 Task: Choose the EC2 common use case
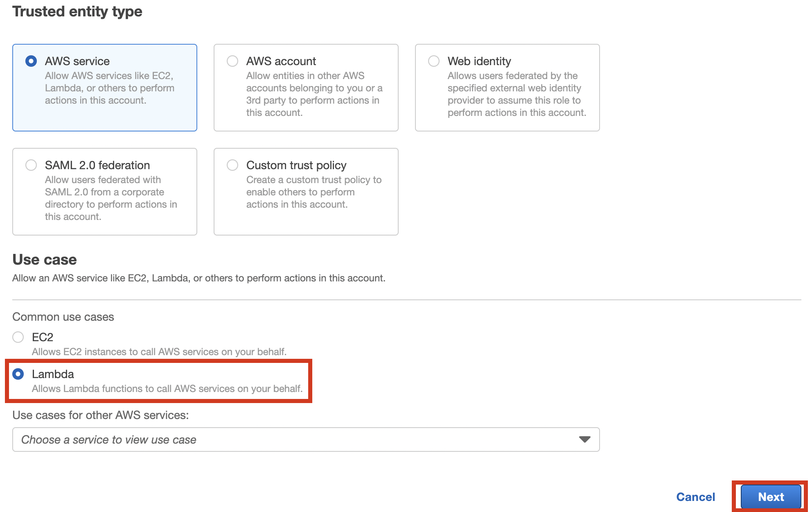tap(18, 337)
